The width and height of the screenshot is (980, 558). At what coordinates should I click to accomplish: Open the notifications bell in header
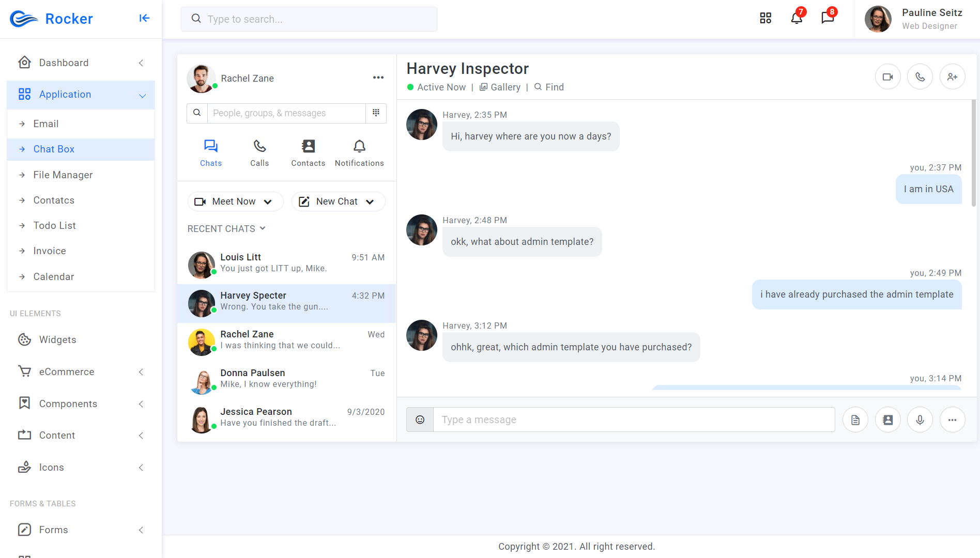coord(797,19)
